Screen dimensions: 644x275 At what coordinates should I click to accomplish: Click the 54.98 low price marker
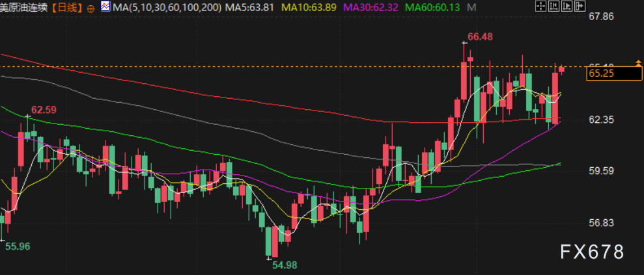tap(285, 265)
